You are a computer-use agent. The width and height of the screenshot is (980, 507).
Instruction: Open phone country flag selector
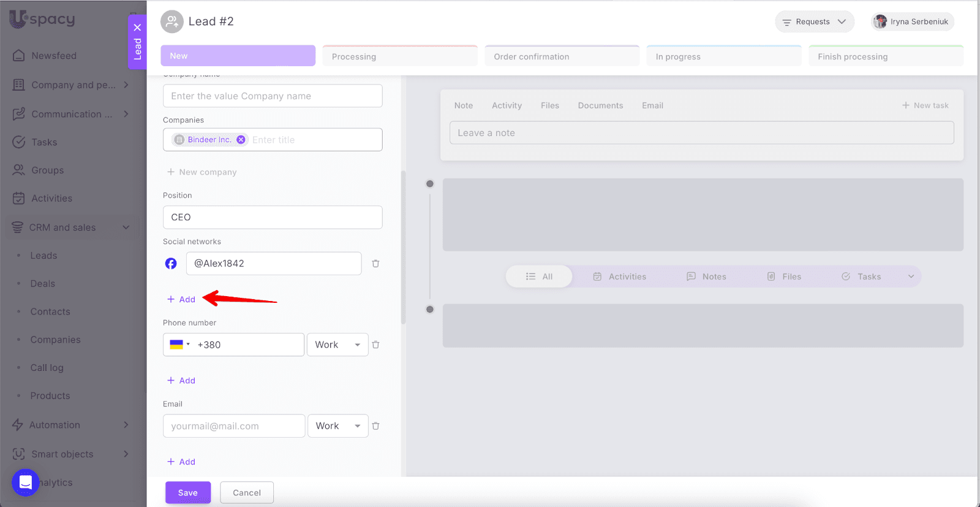coord(179,345)
